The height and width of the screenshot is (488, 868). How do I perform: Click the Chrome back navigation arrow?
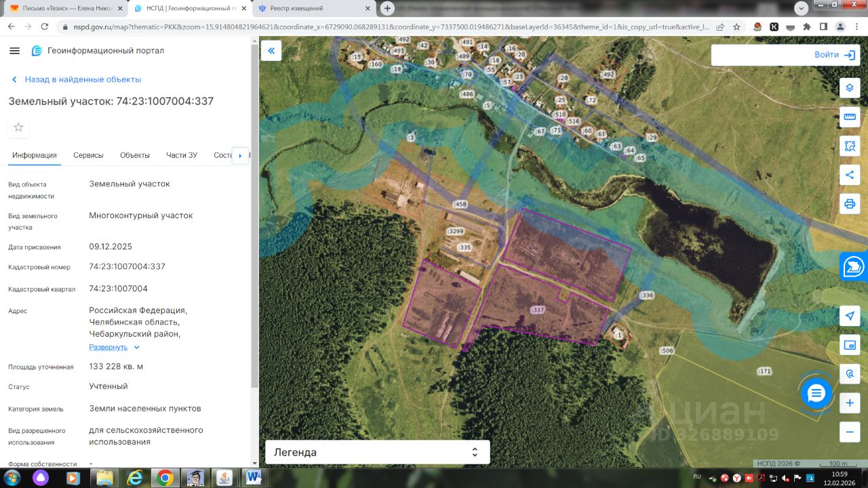12,26
